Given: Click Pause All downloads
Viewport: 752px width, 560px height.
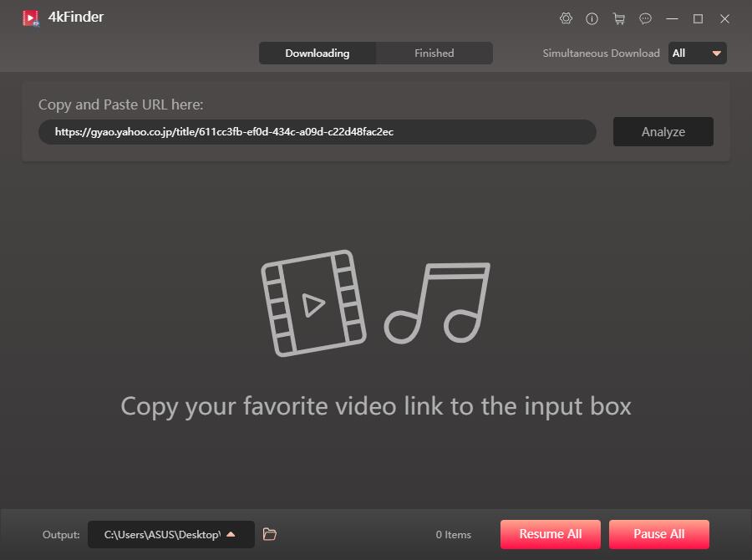Looking at the screenshot, I should (658, 534).
